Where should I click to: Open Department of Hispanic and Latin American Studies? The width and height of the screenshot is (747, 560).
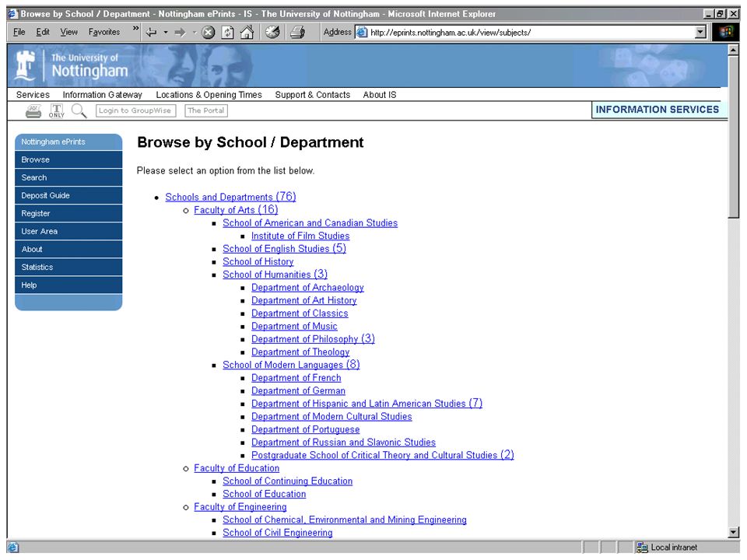(x=366, y=404)
